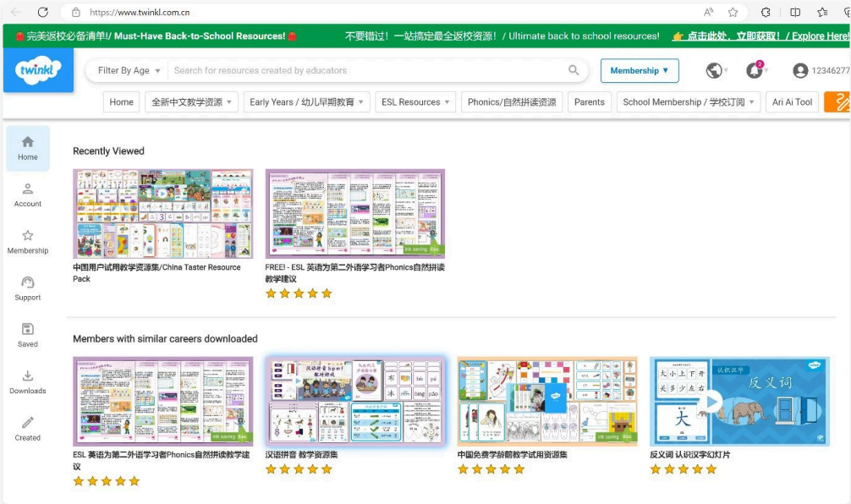
Task: Open ESL Phonics thumbnail under similar careers
Action: (162, 402)
